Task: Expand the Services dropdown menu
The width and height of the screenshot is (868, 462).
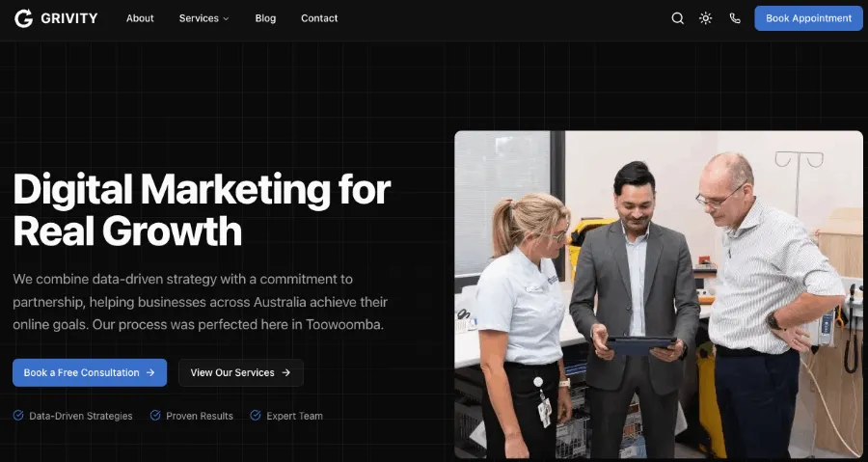Action: pyautogui.click(x=203, y=18)
